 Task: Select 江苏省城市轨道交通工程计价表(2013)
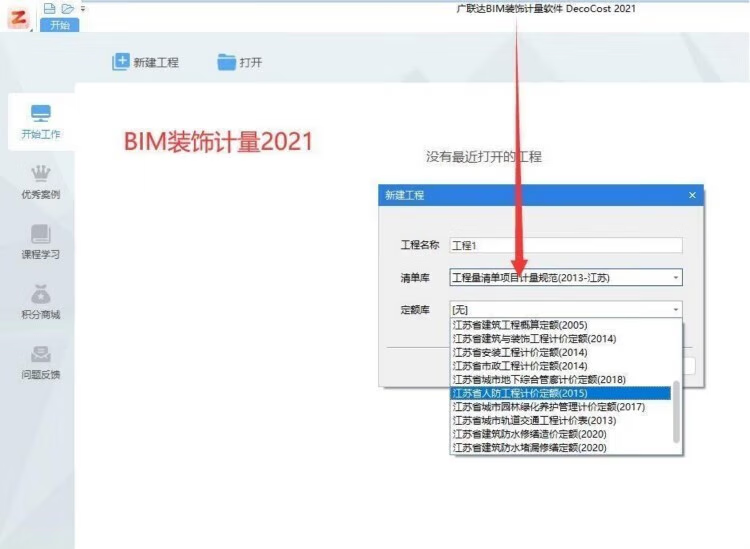pyautogui.click(x=561, y=420)
